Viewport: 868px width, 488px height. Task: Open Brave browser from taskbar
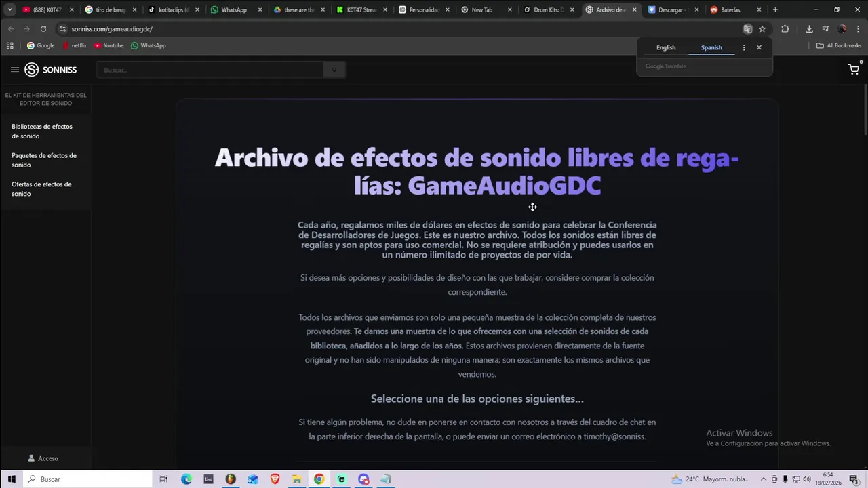[275, 479]
